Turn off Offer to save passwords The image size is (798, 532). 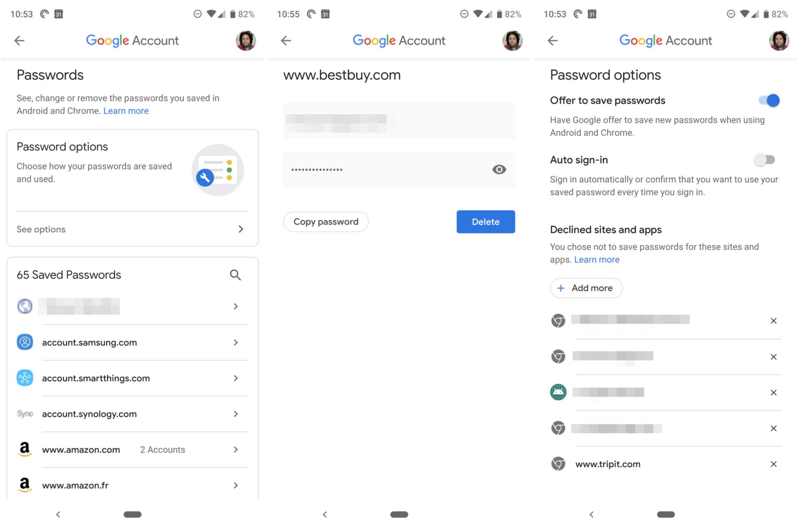coord(769,100)
